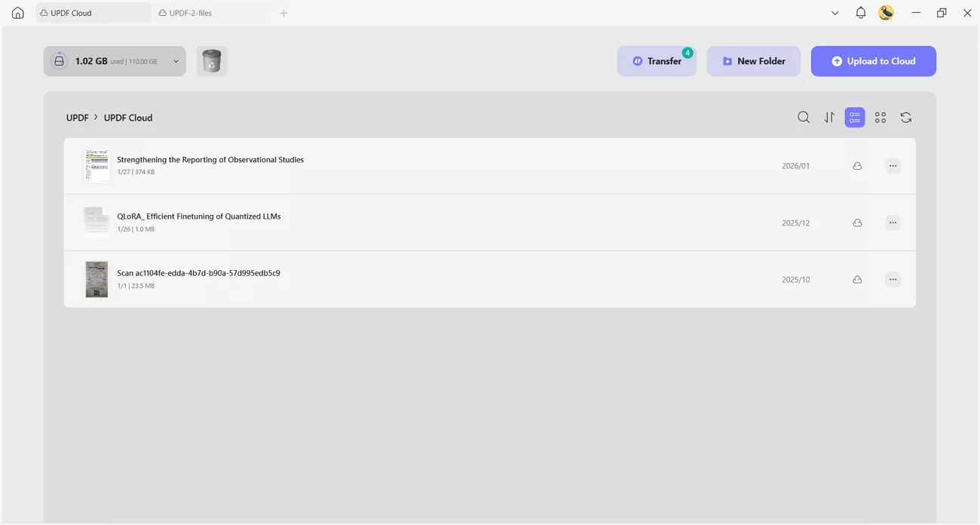This screenshot has width=980, height=525.
Task: Add a new tab with plus icon
Action: tap(283, 13)
